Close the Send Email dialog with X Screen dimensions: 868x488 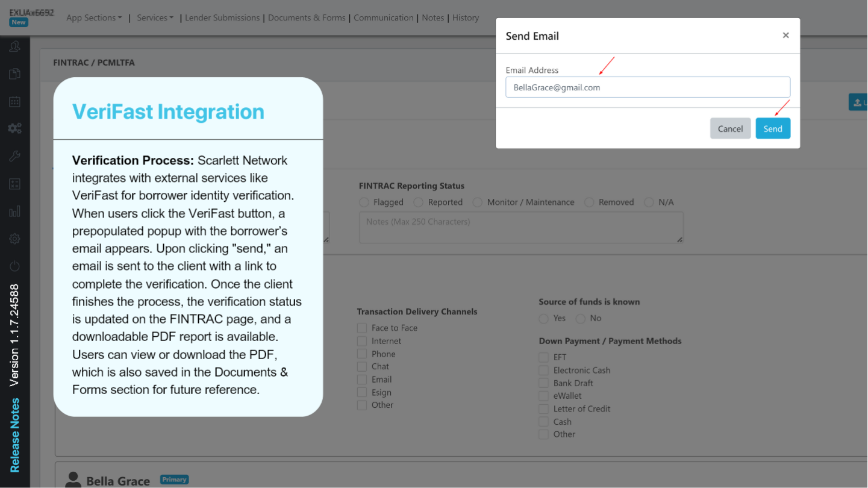[785, 36]
